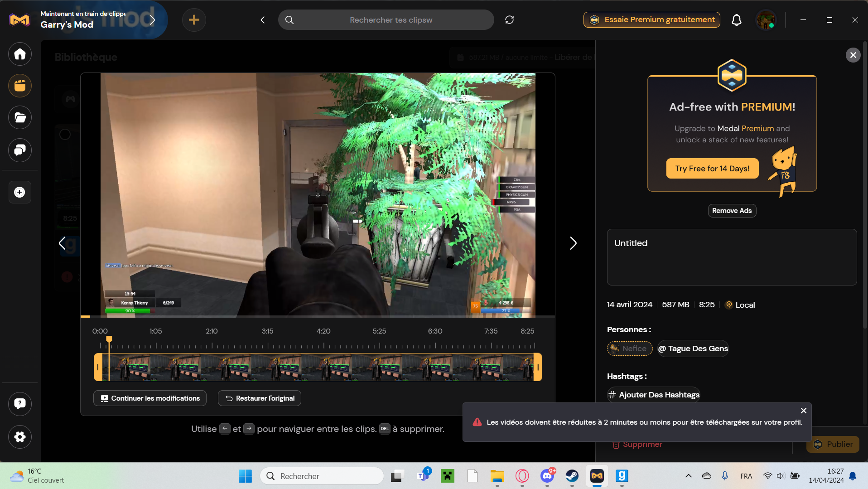The width and height of the screenshot is (868, 489).
Task: Open the chat messages sidebar icon
Action: coord(20,150)
